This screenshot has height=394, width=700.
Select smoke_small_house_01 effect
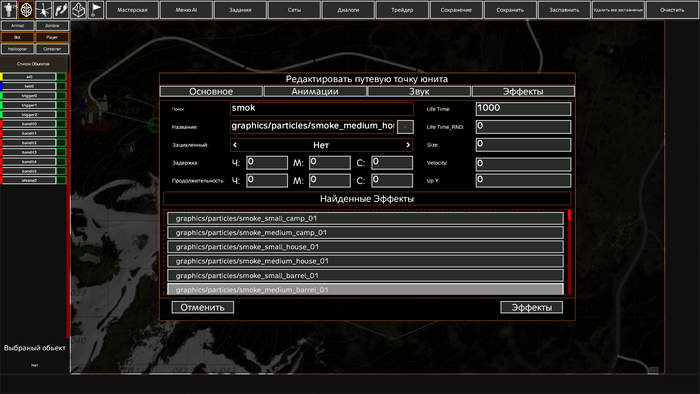(365, 247)
